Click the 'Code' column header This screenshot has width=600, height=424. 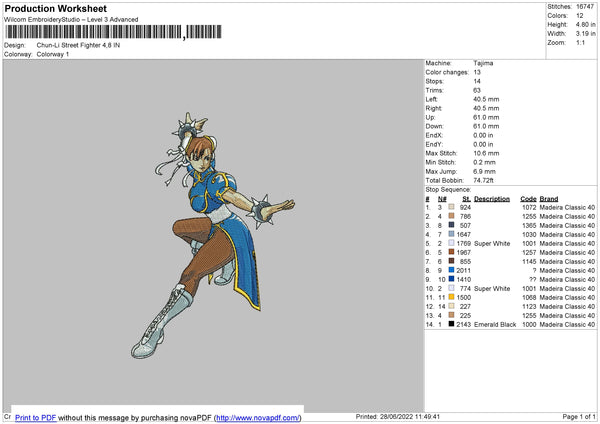(x=528, y=199)
